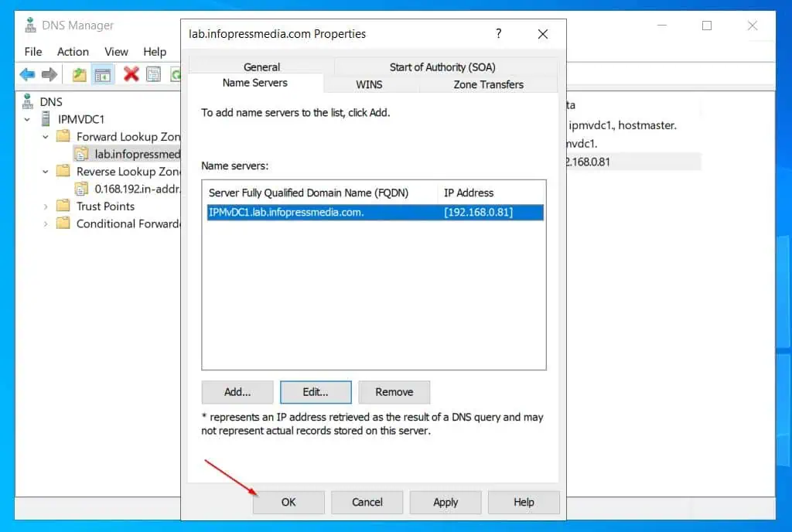The image size is (792, 532).
Task: Select IPMVDC1 label in tree
Action: point(80,120)
